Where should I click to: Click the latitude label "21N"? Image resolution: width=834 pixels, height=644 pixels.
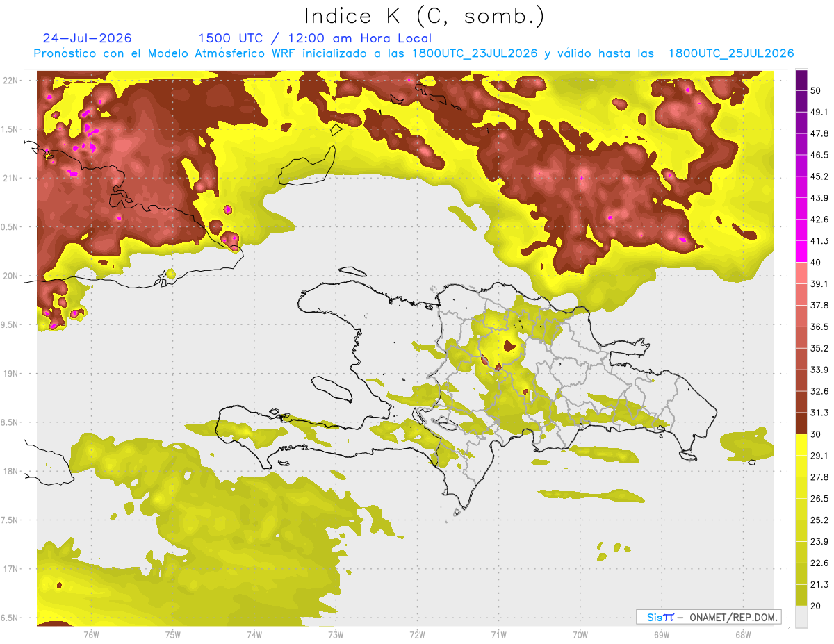pyautogui.click(x=12, y=178)
